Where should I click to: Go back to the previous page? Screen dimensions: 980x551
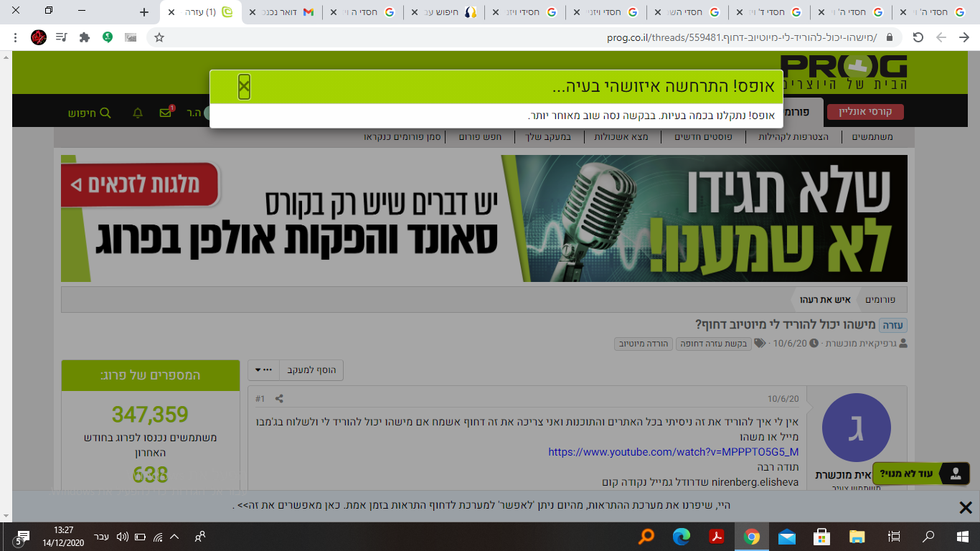(963, 37)
